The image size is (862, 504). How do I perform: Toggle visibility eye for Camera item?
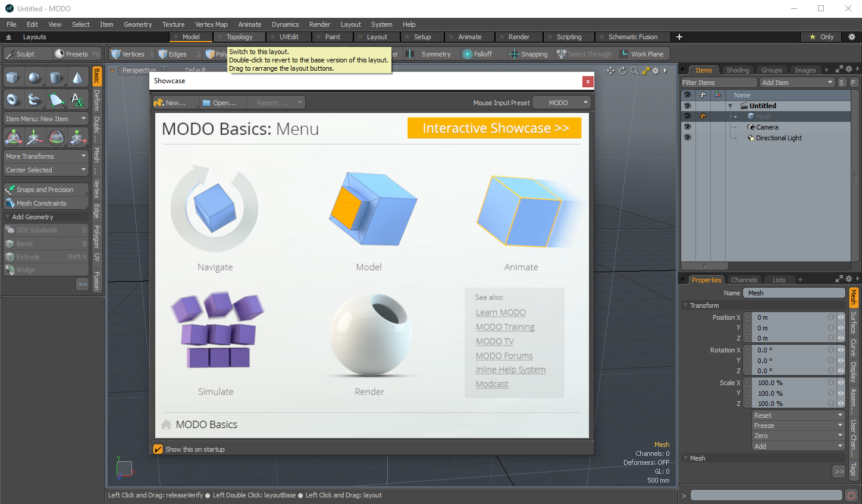(x=687, y=127)
